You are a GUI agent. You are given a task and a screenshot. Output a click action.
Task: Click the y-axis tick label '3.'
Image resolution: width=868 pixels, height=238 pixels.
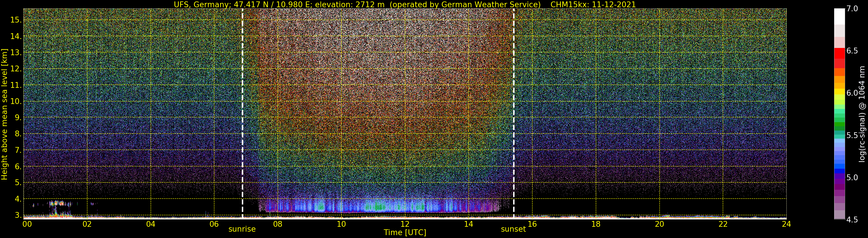click(18, 215)
